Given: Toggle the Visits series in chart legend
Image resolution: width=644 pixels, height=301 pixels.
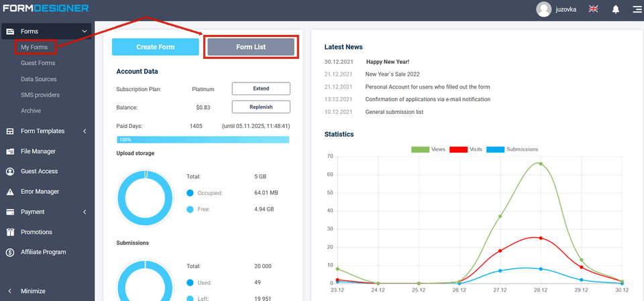Looking at the screenshot, I should pyautogui.click(x=466, y=149).
